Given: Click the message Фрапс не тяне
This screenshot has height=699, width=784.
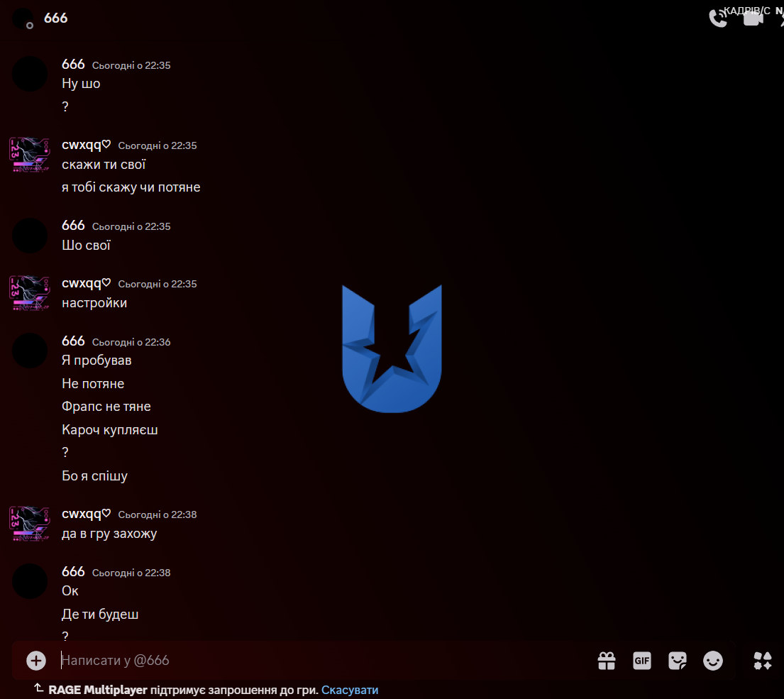Looking at the screenshot, I should [106, 407].
